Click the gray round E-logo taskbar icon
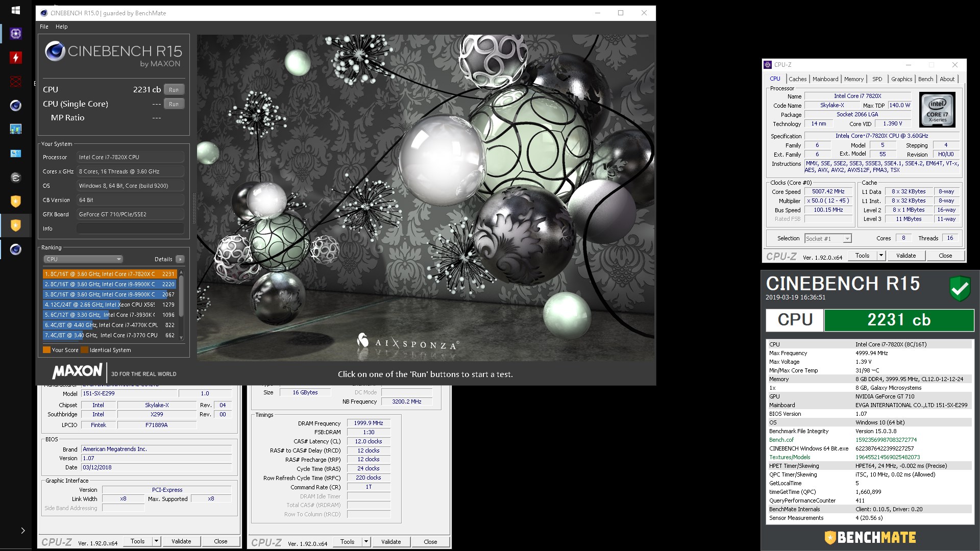 click(16, 178)
